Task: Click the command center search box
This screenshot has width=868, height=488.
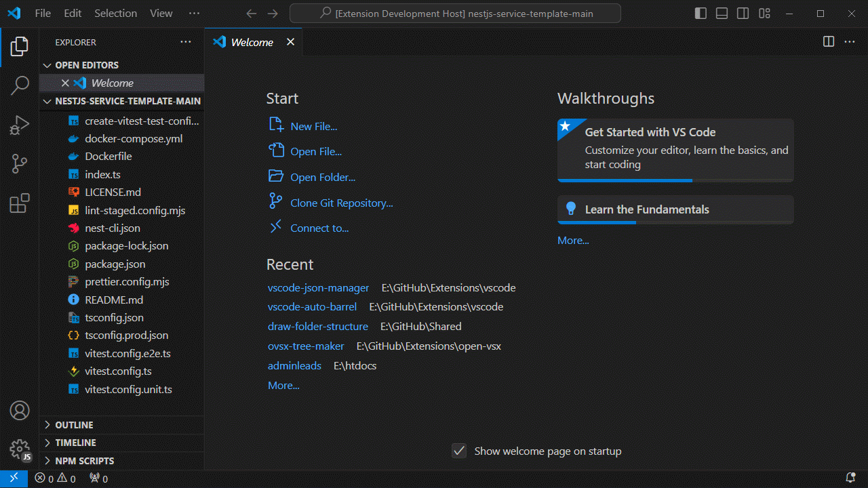Action: click(x=455, y=14)
